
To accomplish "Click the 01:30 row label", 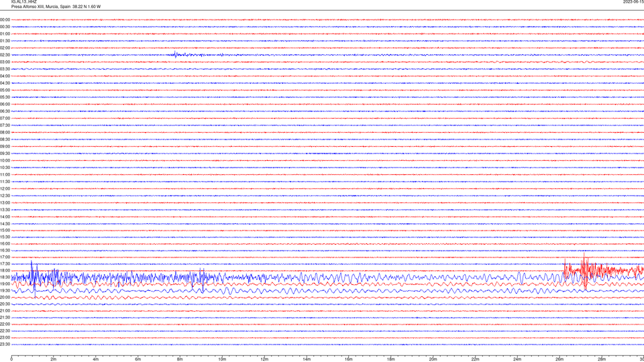I will 5,41.
